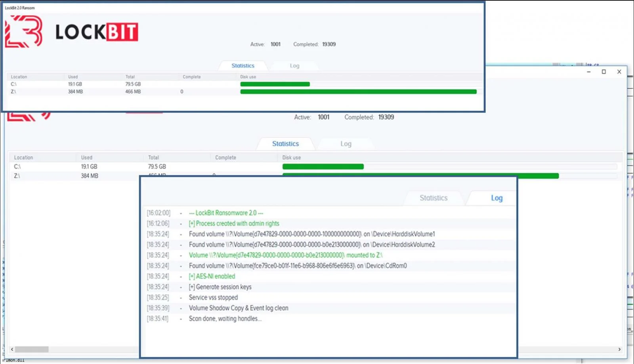Click the "mounted to Z:\" log line
Screen dimensions: 634x364
click(x=286, y=255)
